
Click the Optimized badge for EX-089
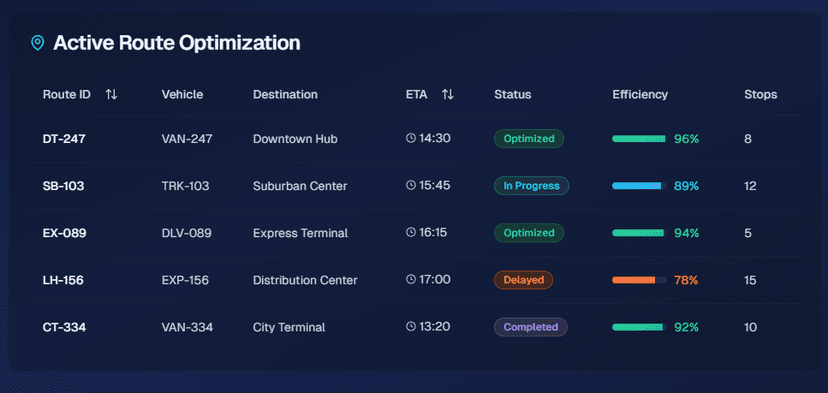pyautogui.click(x=529, y=233)
